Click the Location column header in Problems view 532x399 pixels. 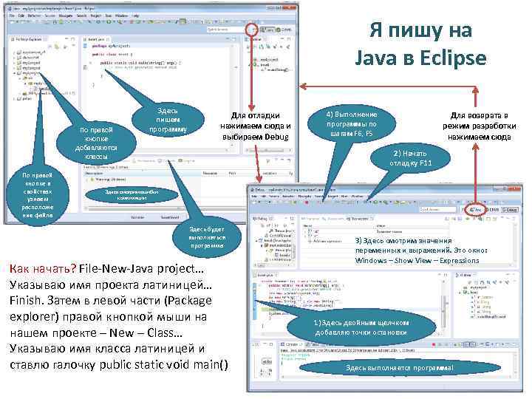point(270,174)
